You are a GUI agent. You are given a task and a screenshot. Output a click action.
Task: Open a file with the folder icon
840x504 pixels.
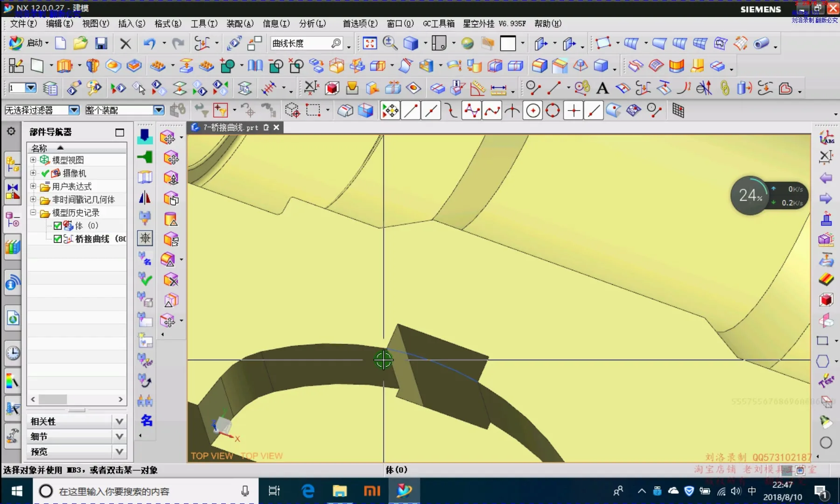pos(80,43)
